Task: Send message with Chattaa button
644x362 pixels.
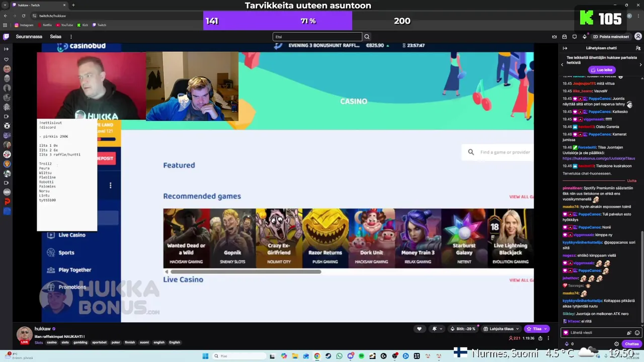Action: [x=631, y=344]
